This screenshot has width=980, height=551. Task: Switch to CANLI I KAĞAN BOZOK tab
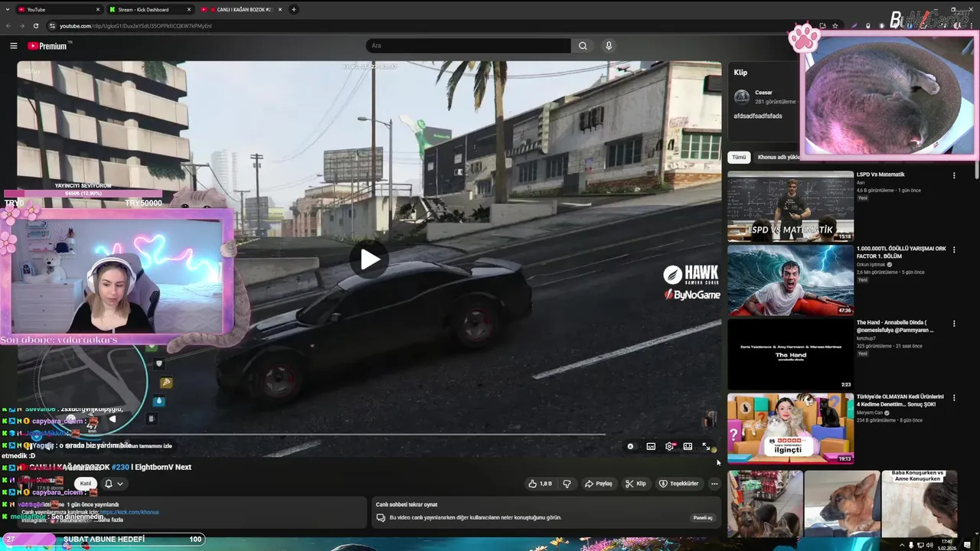tap(241, 9)
